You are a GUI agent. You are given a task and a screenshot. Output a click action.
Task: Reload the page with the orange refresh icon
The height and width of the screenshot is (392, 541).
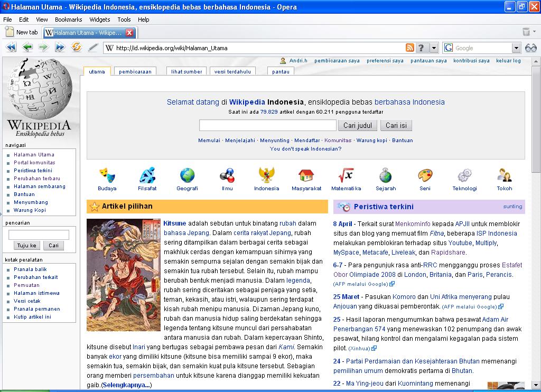click(x=77, y=48)
